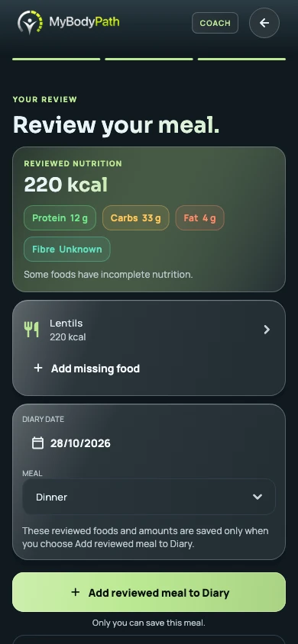The image size is (298, 644).
Task: Click the plus icon beside Add missing food
Action: coord(37,368)
